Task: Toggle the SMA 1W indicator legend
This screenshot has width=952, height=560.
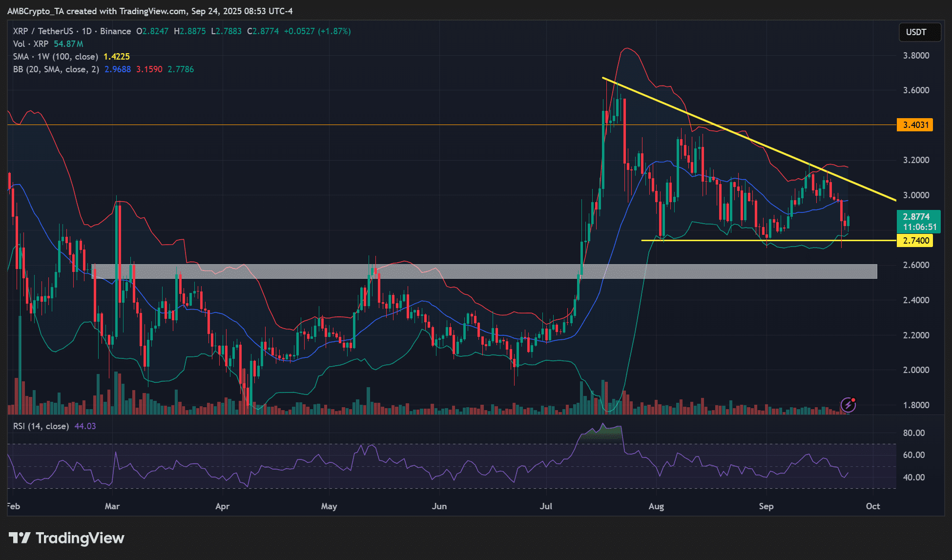Action: coord(55,57)
